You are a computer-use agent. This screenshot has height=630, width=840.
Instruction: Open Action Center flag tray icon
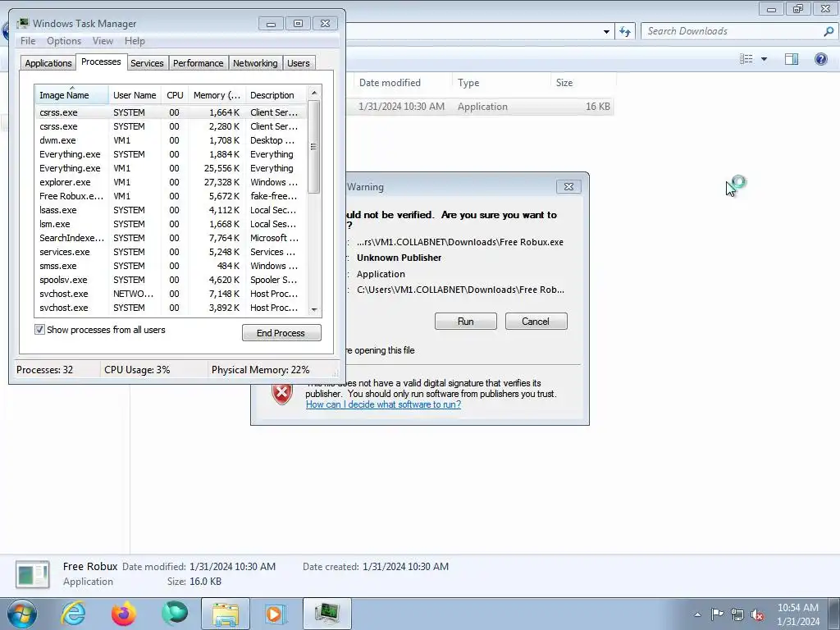click(717, 614)
